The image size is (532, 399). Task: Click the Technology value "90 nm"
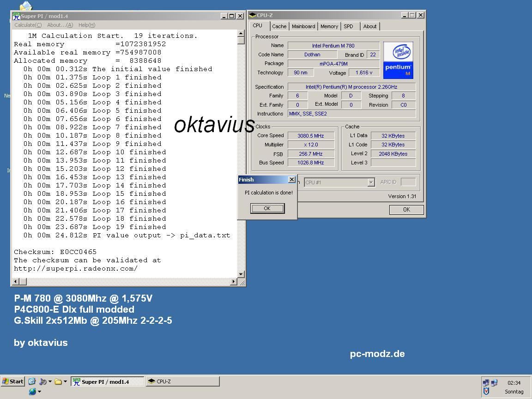[301, 73]
